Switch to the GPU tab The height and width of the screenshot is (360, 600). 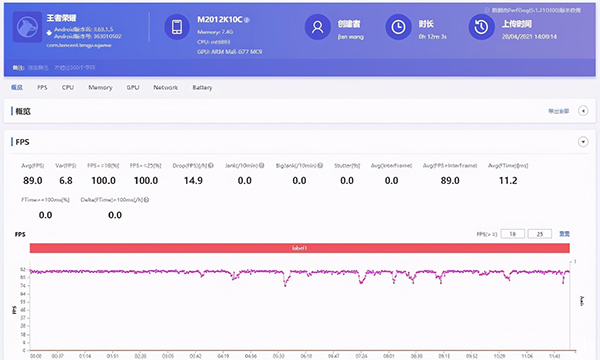[133, 87]
